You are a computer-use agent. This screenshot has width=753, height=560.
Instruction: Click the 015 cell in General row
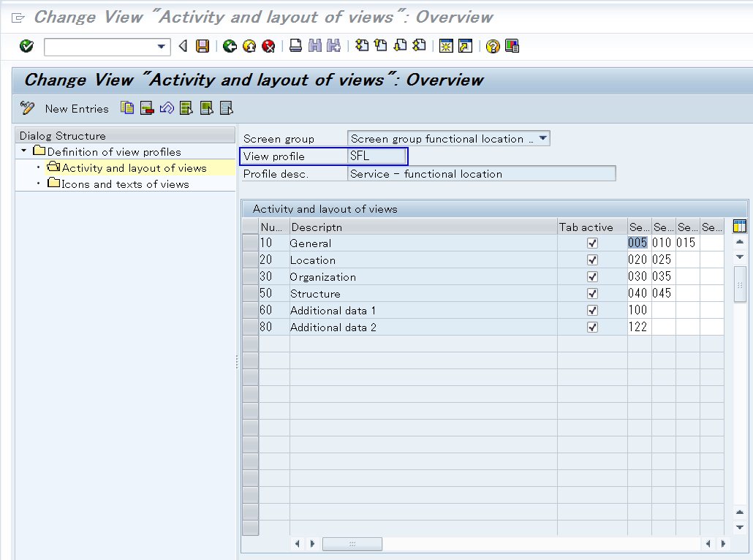pos(686,243)
